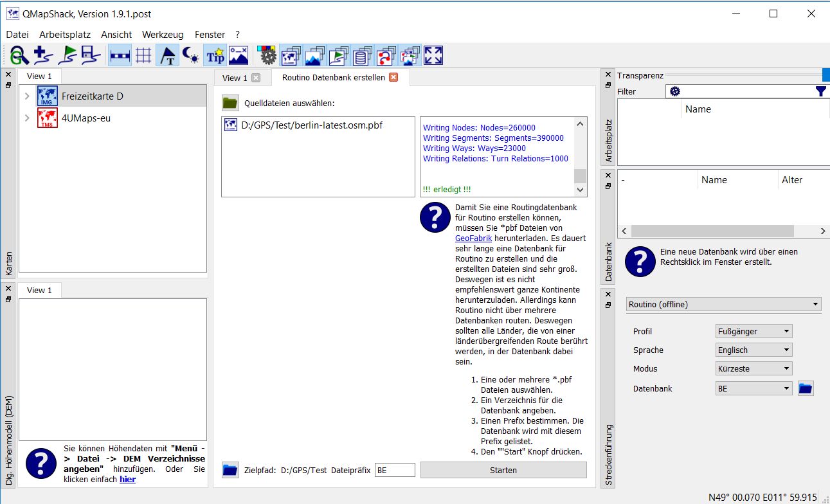Float the Arbeitsplatz dock panel

click(608, 85)
